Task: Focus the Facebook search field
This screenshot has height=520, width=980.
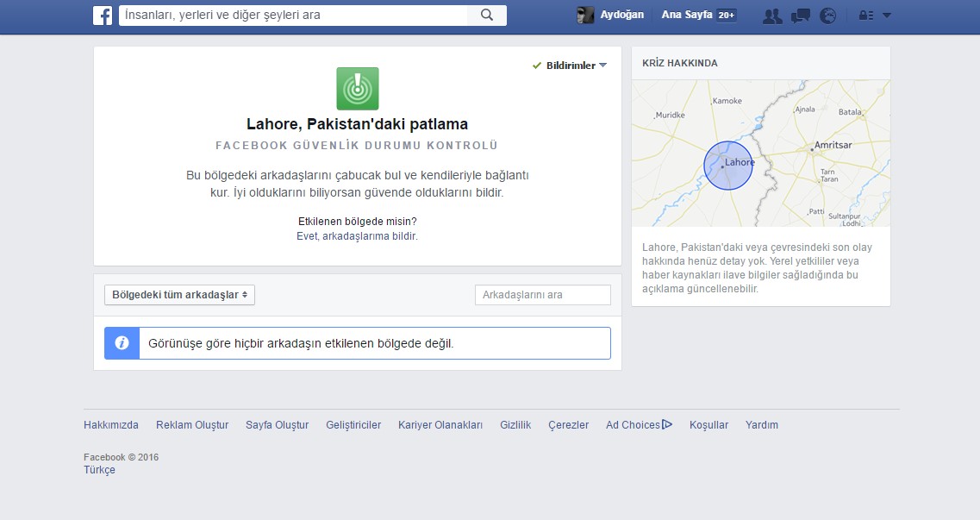Action: pos(293,15)
